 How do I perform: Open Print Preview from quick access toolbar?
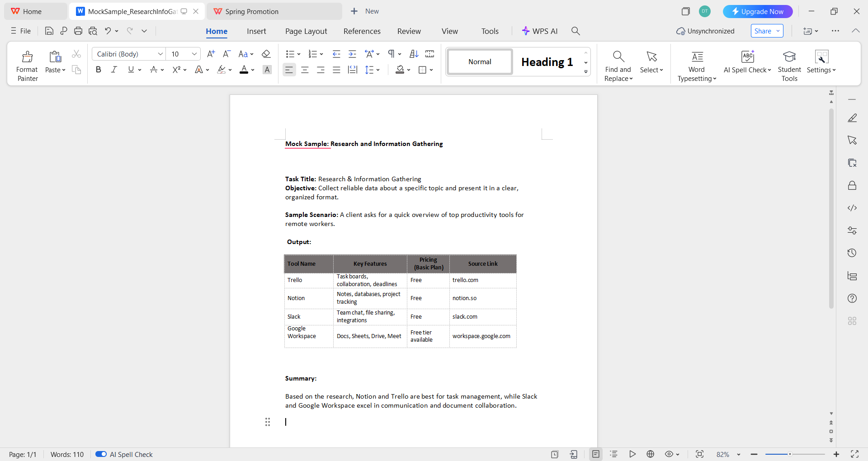point(93,31)
